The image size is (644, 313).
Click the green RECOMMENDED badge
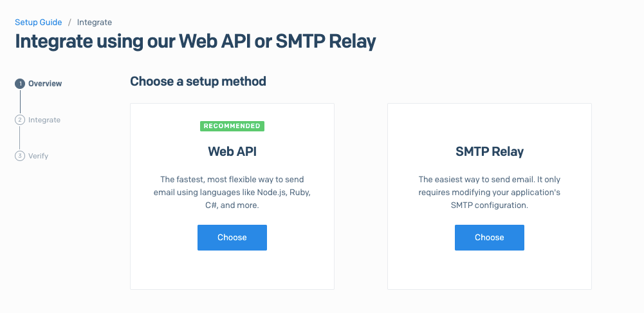pos(232,126)
